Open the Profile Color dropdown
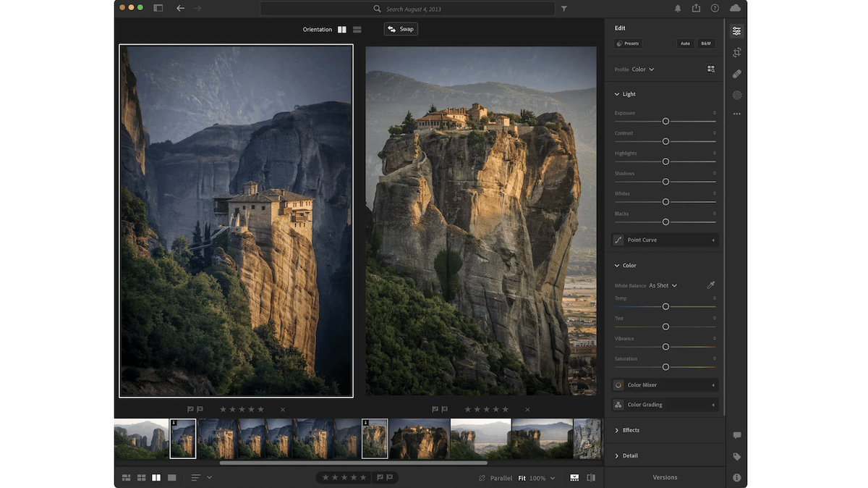This screenshot has height=488, width=868. (642, 70)
